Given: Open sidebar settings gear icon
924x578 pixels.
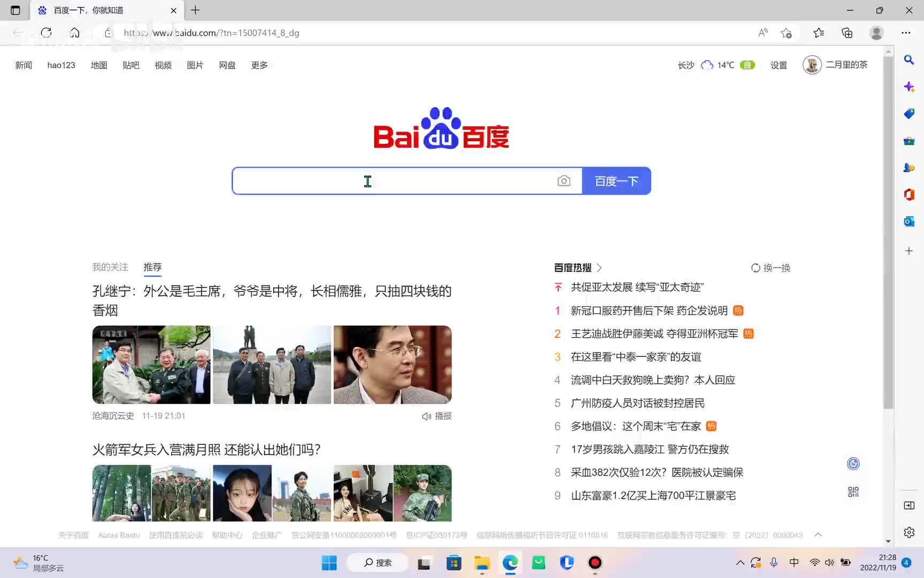Looking at the screenshot, I should pyautogui.click(x=909, y=533).
